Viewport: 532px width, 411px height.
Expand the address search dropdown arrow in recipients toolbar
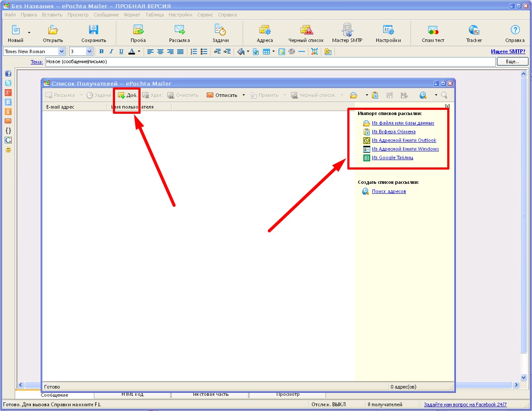click(x=436, y=95)
